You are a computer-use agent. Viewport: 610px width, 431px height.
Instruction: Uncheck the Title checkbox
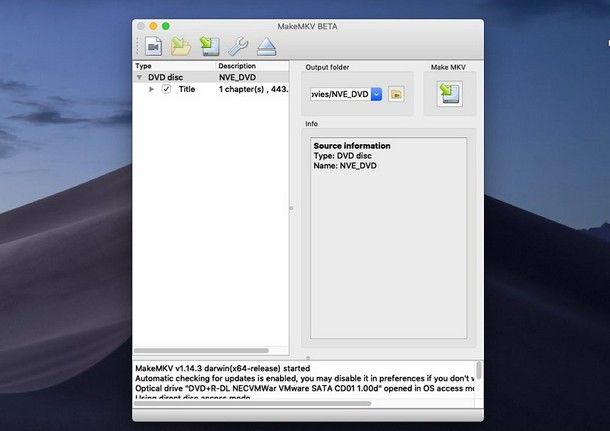click(167, 89)
